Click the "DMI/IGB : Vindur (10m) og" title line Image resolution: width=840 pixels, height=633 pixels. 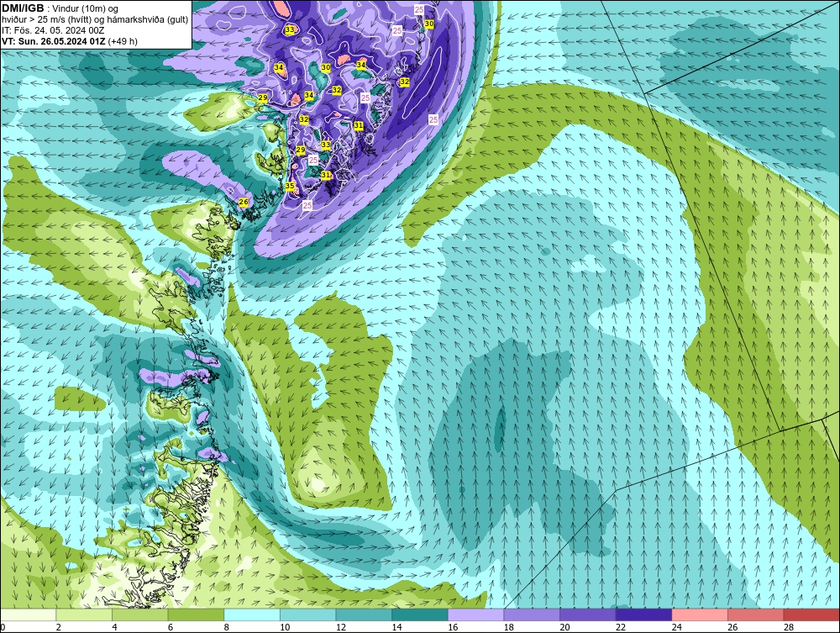point(60,8)
